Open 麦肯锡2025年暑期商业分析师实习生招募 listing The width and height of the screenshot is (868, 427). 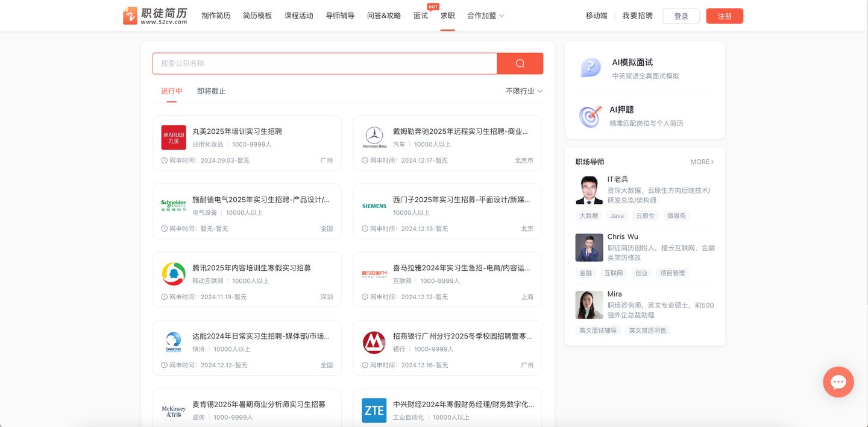click(259, 404)
